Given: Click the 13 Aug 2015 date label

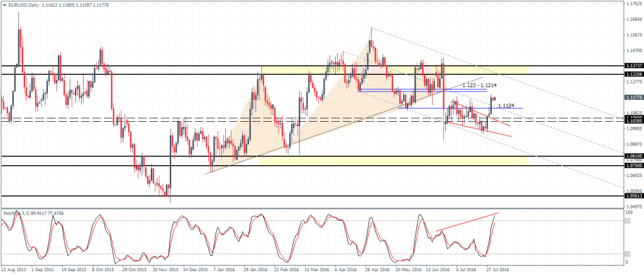Looking at the screenshot, I should pos(13,270).
